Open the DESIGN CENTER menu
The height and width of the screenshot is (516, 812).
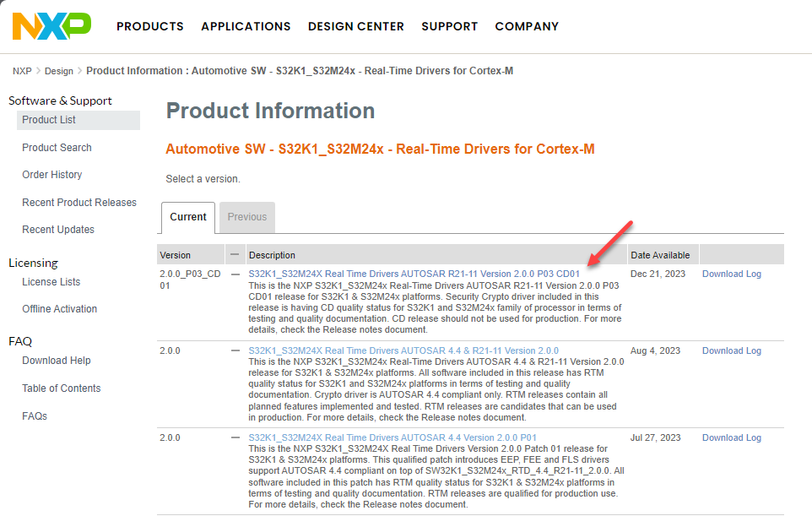355,26
